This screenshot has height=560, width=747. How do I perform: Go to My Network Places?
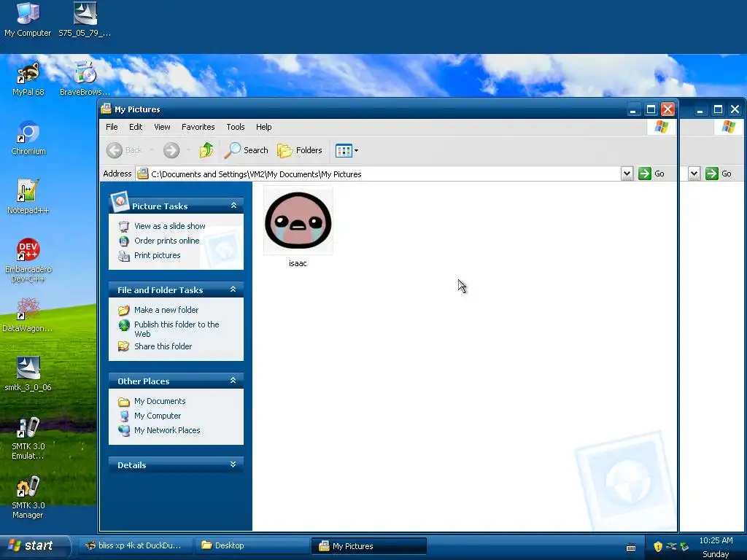(167, 430)
